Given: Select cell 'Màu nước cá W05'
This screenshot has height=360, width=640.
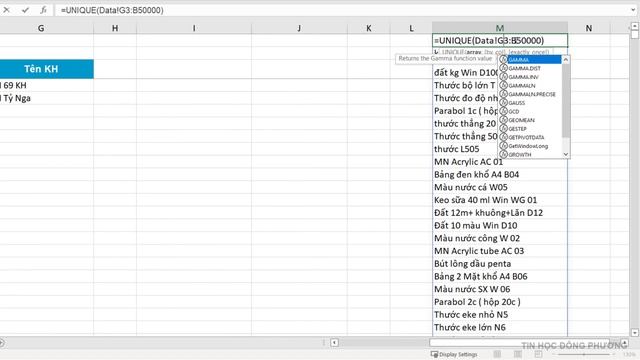Looking at the screenshot, I should pyautogui.click(x=500, y=187).
